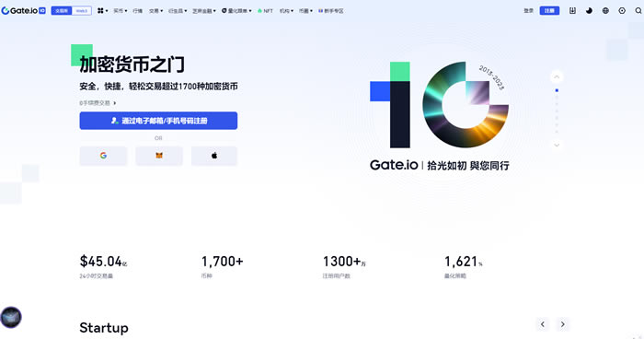Expand the 芝麻金融 finance dropdown
The width and height of the screenshot is (644, 339).
point(204,11)
